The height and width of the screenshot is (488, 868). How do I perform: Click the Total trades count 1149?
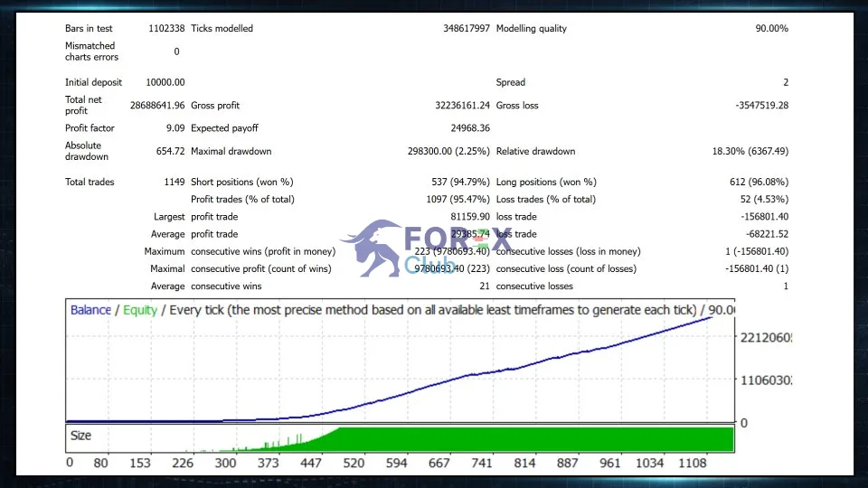(175, 182)
